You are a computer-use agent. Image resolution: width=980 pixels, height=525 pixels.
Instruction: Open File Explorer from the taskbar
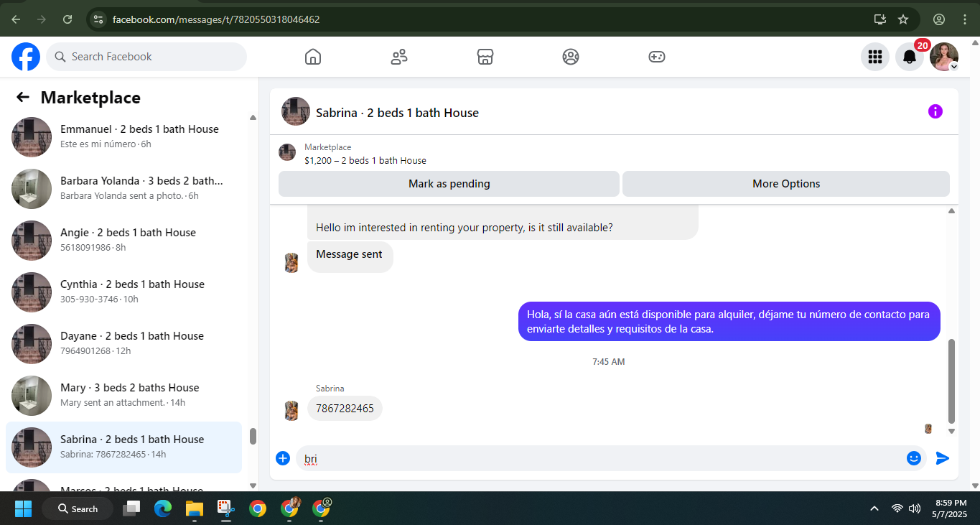(195, 508)
